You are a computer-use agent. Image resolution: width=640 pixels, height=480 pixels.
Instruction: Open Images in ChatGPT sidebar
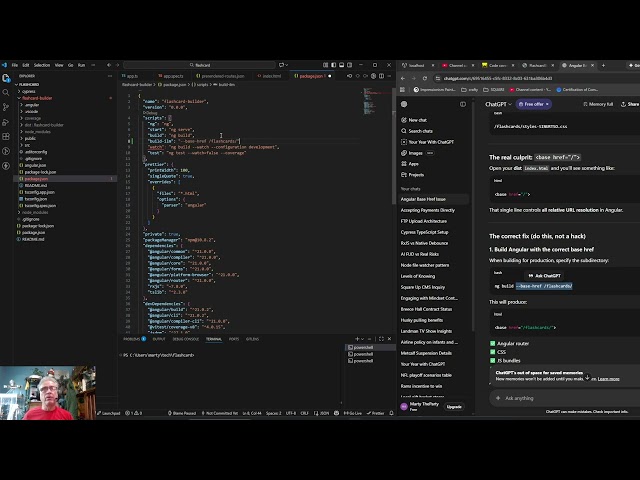click(x=416, y=153)
